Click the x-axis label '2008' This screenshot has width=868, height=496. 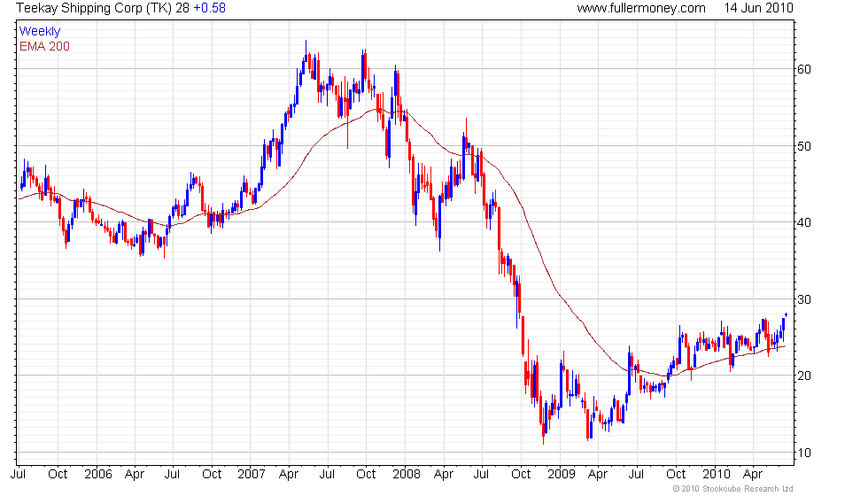pyautogui.click(x=407, y=475)
